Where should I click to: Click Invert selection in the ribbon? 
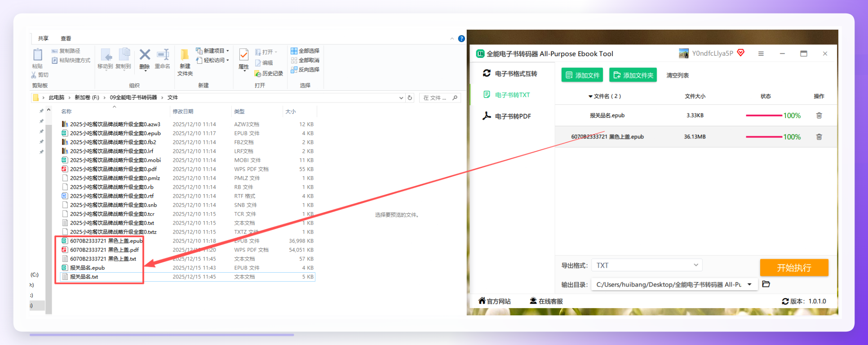(x=305, y=70)
